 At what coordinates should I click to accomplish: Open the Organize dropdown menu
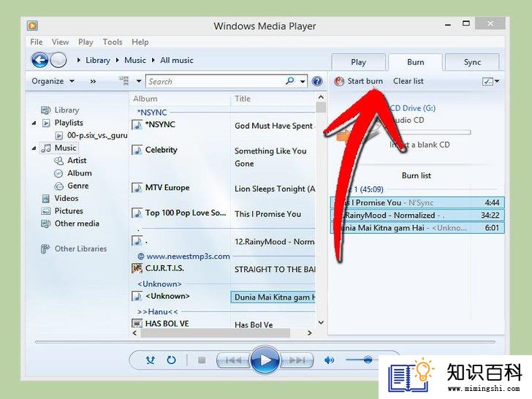53,81
